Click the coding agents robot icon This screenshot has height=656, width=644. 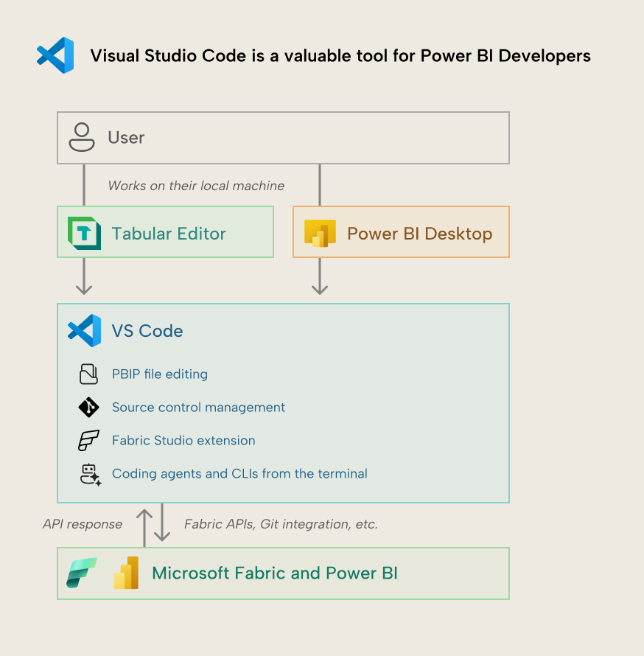91,475
